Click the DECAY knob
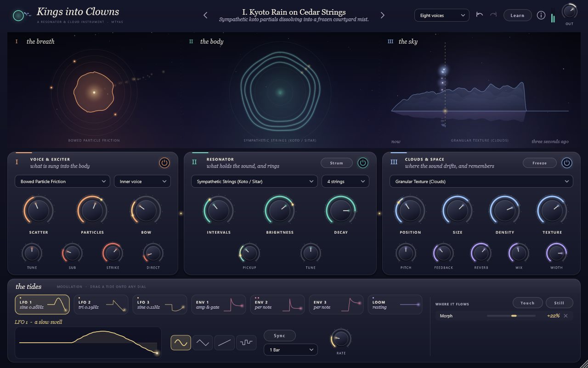Viewport: 588px width, 368px height. click(341, 211)
